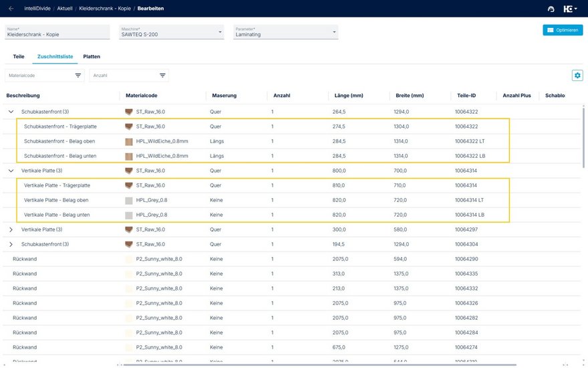
Task: Click the Name field Kleiderschrank - Kopie
Action: (57, 32)
